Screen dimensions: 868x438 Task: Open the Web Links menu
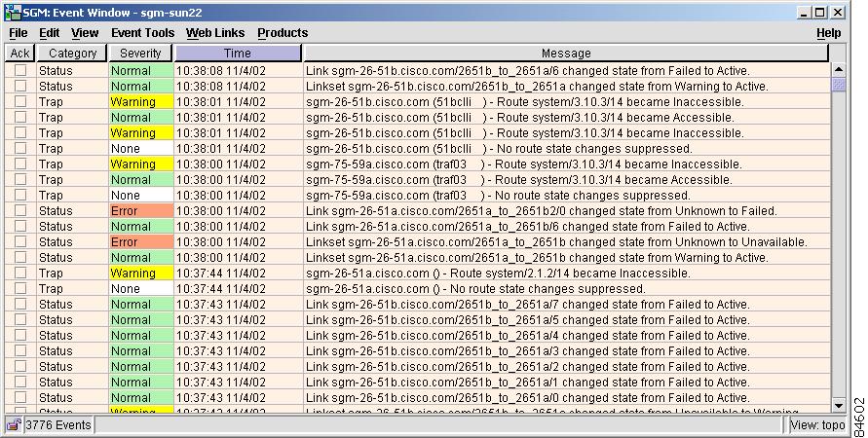(215, 33)
